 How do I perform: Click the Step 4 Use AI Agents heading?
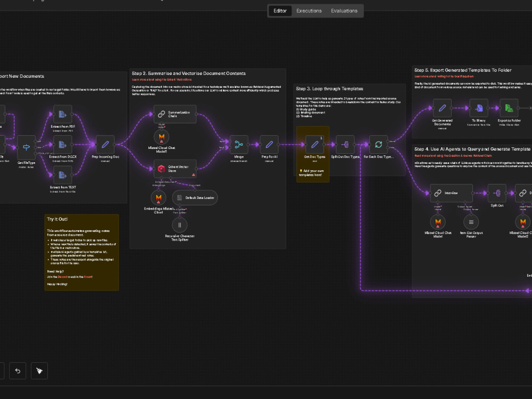(472, 149)
